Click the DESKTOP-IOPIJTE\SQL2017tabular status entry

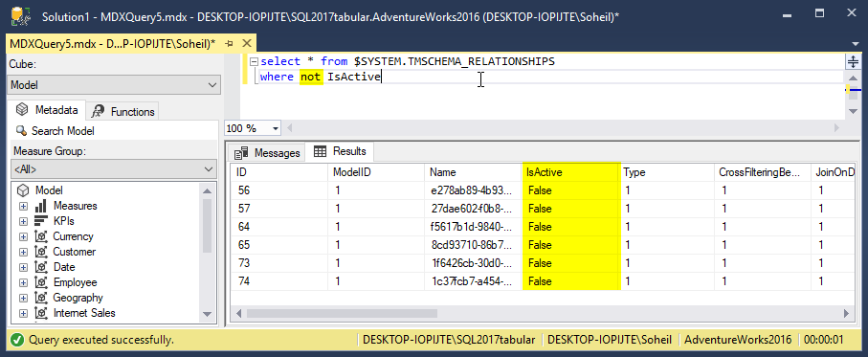click(x=449, y=340)
